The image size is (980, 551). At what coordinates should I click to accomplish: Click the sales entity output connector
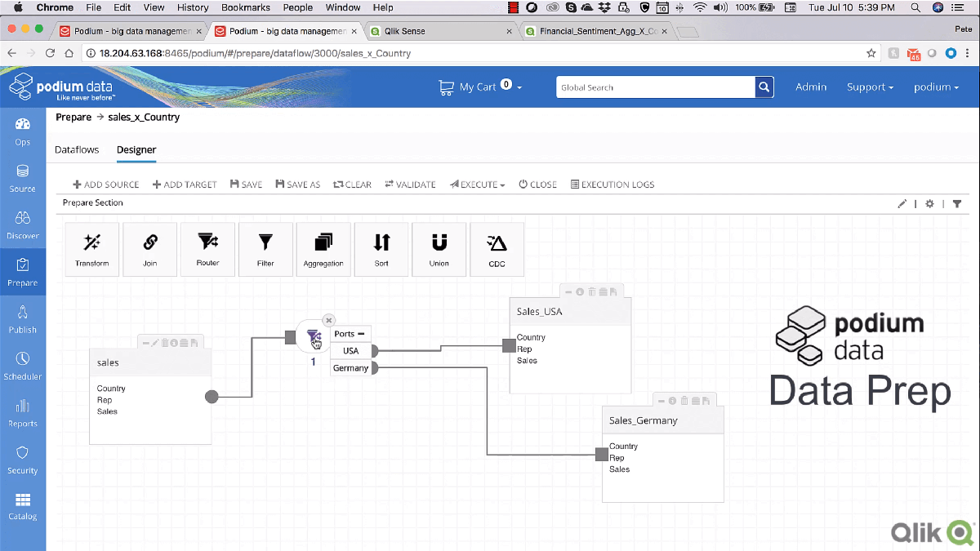pyautogui.click(x=212, y=397)
